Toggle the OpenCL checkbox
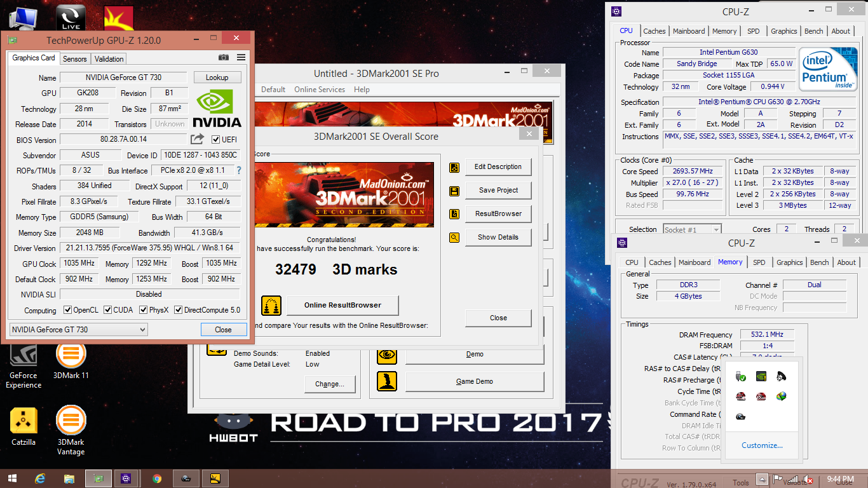The width and height of the screenshot is (868, 488). [x=68, y=310]
